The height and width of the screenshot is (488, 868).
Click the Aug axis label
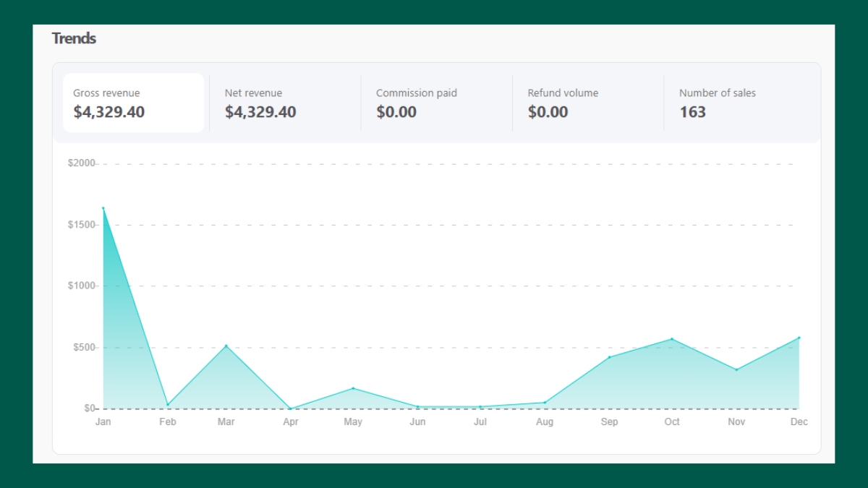[x=545, y=421]
